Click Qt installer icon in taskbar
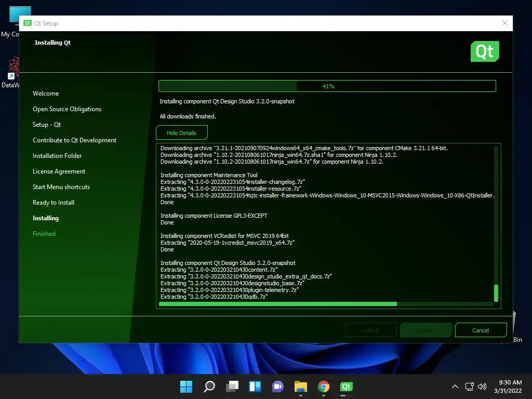Screen dimensions: 532x399 pos(346,387)
